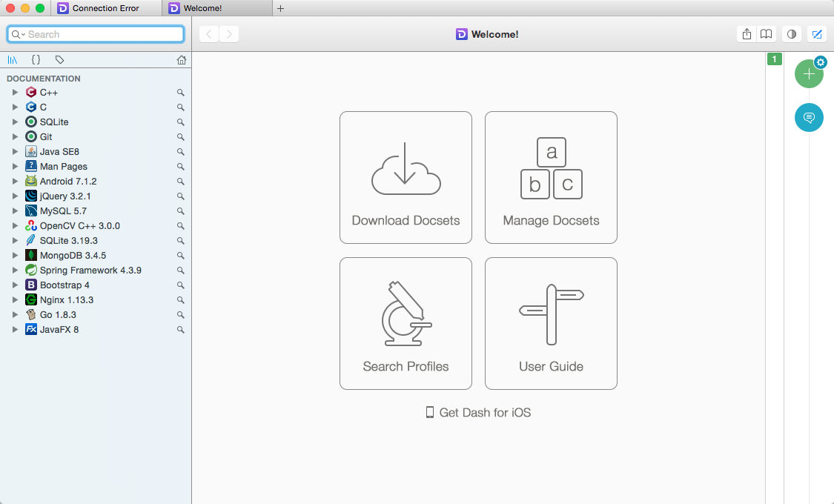Click Get Dash for iOS link
Screen dimensions: 834x504
[x=478, y=413]
